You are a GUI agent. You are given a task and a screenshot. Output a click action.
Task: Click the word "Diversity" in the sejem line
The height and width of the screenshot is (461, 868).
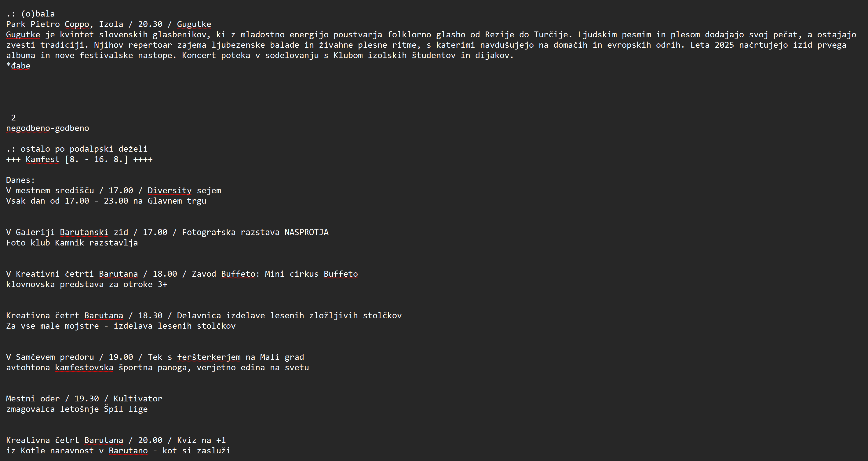(170, 190)
